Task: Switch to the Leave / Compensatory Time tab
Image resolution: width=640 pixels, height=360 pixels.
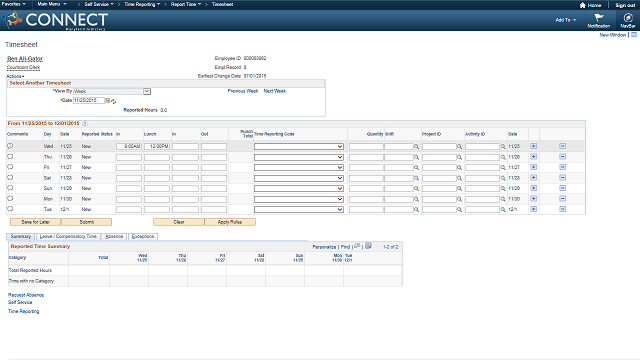Action: tap(68, 236)
